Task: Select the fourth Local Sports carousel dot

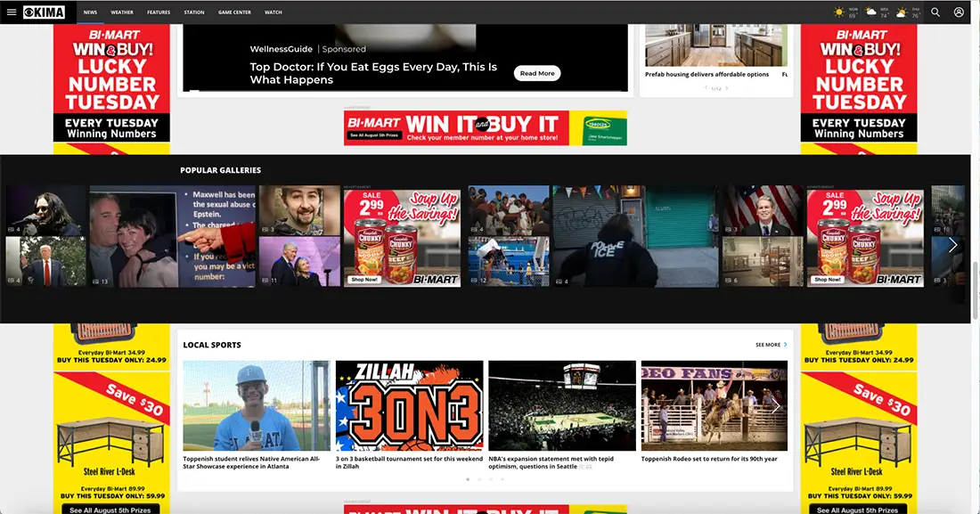Action: 502,479
